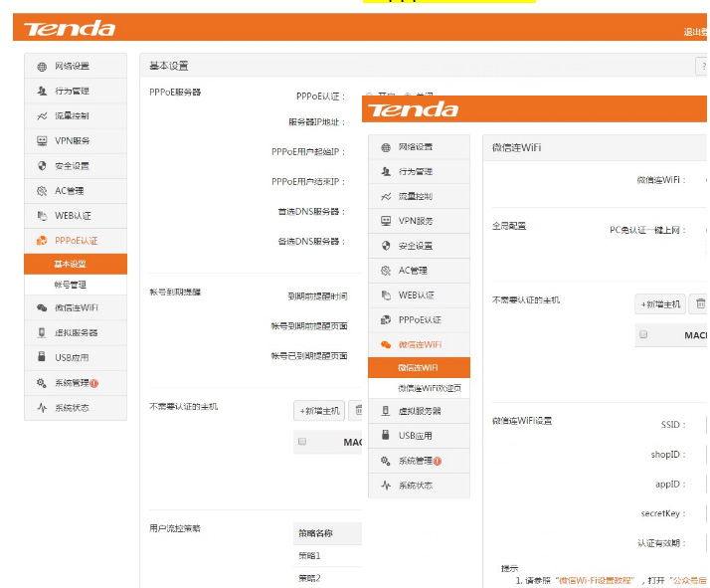The width and height of the screenshot is (710, 588).
Task: Click the orange 微信连WiFi chat icon, front window
Action: tap(386, 344)
